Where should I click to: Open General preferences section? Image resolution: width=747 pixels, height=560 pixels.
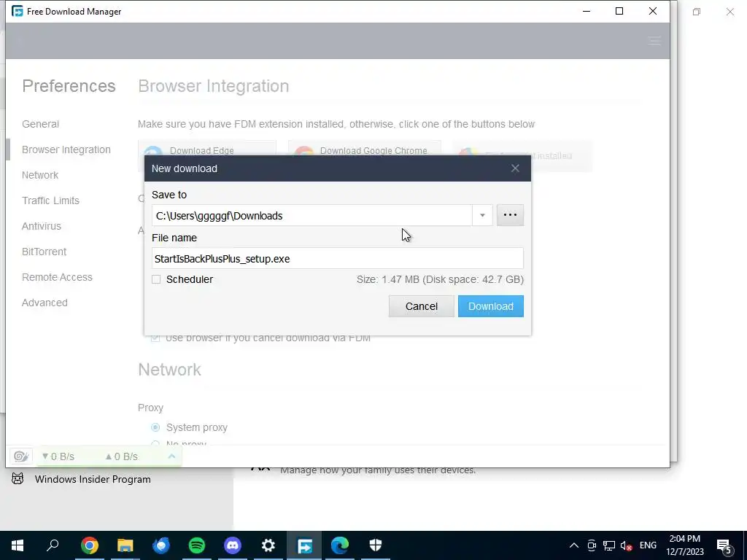click(41, 124)
